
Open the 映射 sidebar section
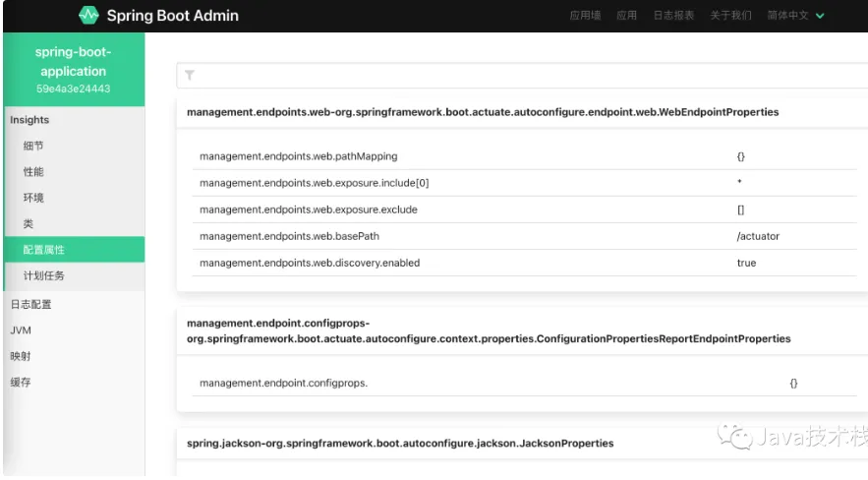[x=21, y=356]
